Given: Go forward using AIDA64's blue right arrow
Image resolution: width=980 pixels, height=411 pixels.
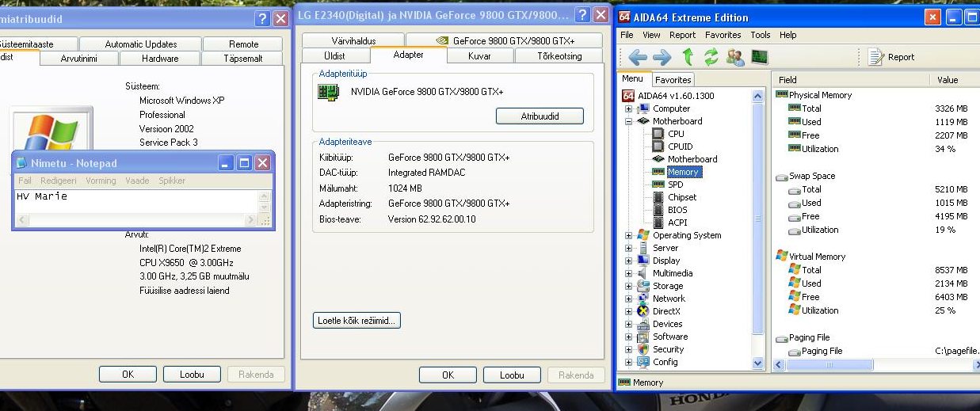Looking at the screenshot, I should (x=662, y=56).
